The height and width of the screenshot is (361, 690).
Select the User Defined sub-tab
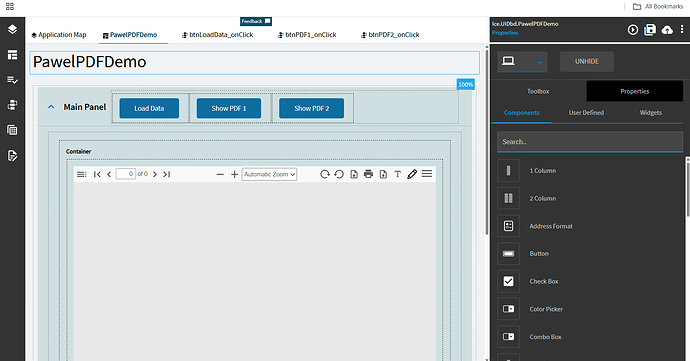(586, 113)
